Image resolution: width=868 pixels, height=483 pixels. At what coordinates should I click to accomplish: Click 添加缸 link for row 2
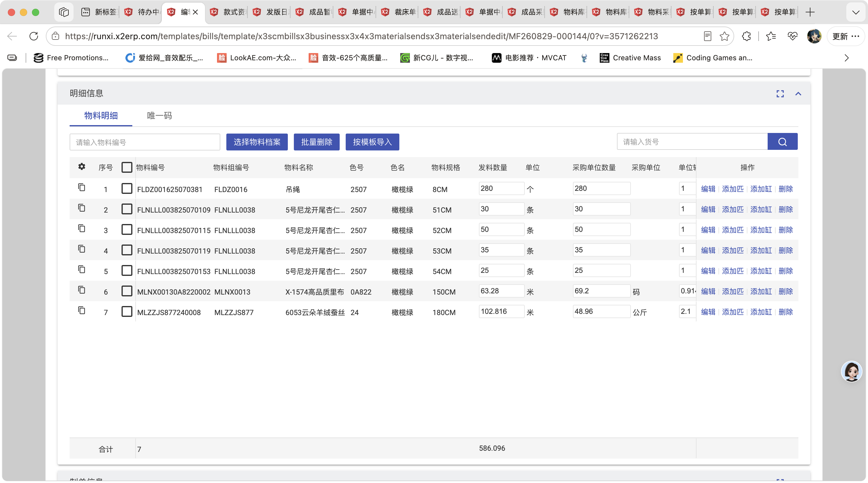tap(761, 209)
